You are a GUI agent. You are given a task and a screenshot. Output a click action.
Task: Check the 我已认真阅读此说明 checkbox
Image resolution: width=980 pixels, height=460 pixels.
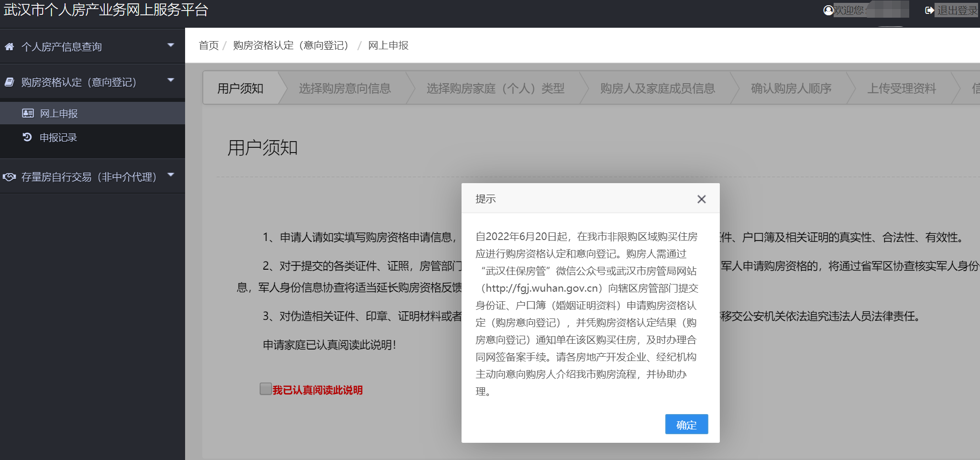coord(265,389)
